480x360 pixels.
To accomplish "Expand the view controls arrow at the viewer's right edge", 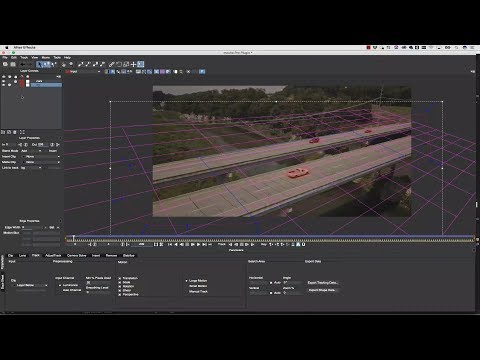I will pos(473,71).
